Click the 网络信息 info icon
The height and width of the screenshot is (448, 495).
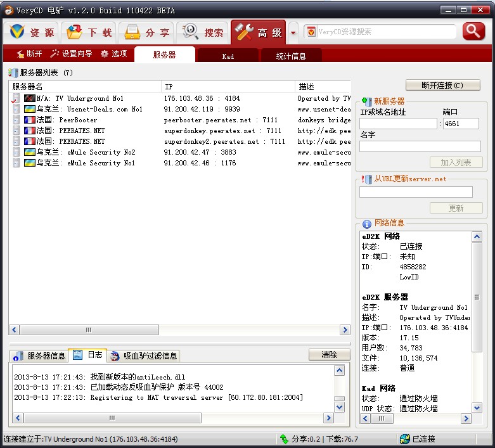coord(367,224)
